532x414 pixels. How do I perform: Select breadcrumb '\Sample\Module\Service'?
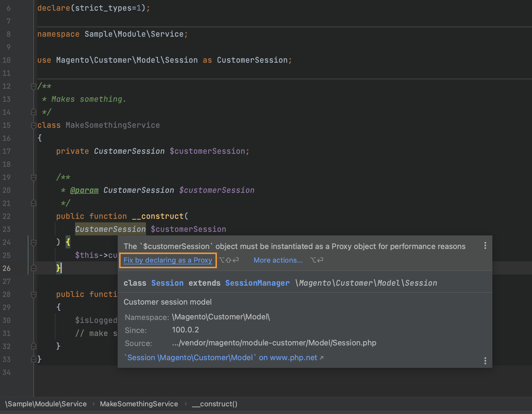[46, 404]
